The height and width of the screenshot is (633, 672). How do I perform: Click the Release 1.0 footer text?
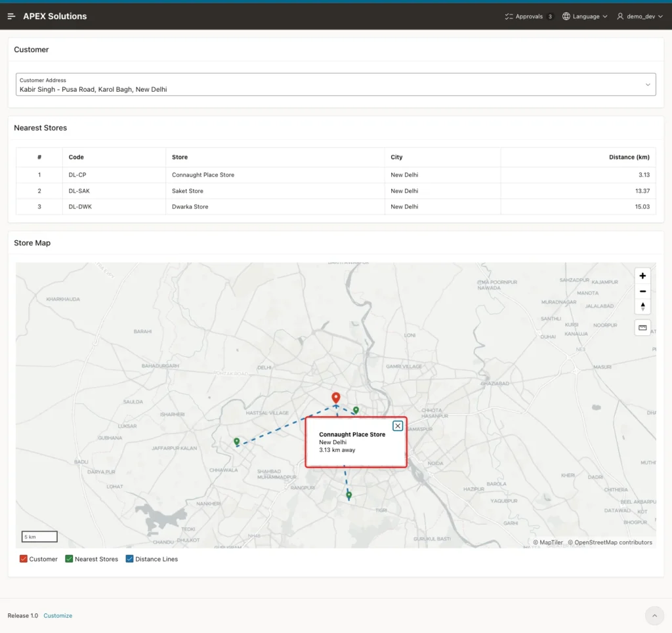coord(23,615)
